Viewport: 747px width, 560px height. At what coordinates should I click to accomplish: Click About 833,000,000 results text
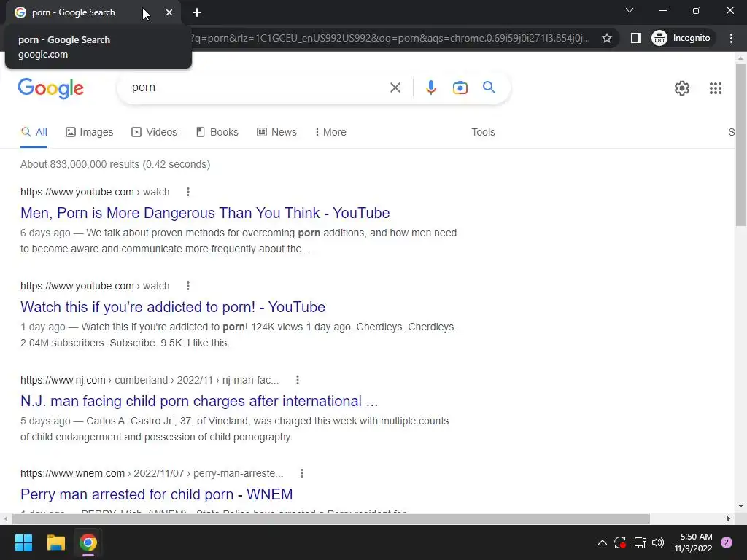(x=115, y=164)
